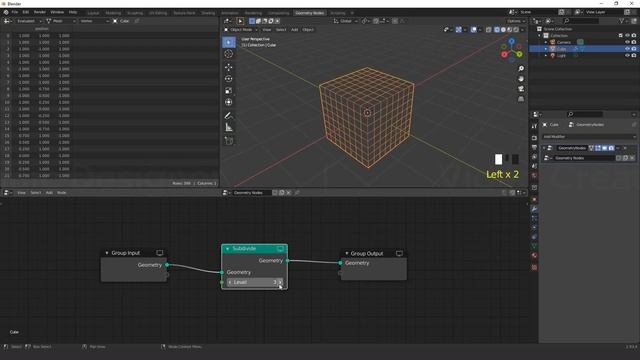Hide the Camera in viewport

pyautogui.click(x=627, y=42)
